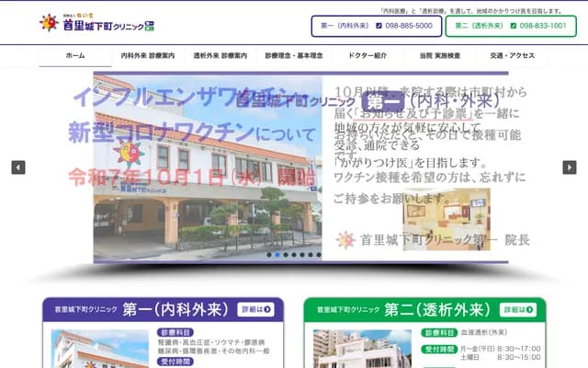Open 透析外来 診療案内 menu item
Image resolution: width=588 pixels, height=368 pixels.
coord(220,55)
